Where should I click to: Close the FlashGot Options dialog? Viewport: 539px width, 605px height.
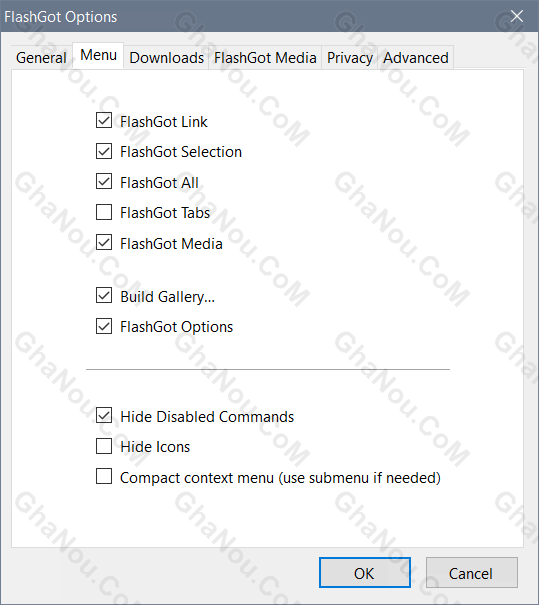[x=517, y=16]
